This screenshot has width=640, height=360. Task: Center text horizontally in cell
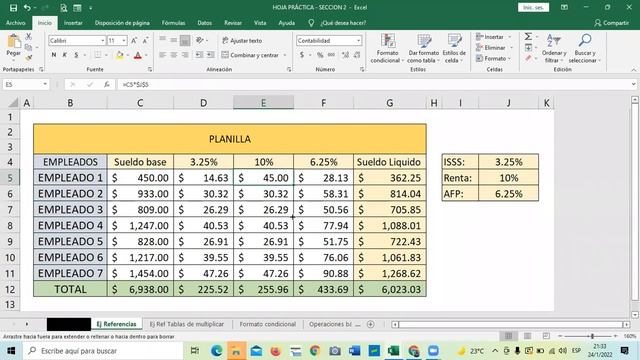[173, 55]
